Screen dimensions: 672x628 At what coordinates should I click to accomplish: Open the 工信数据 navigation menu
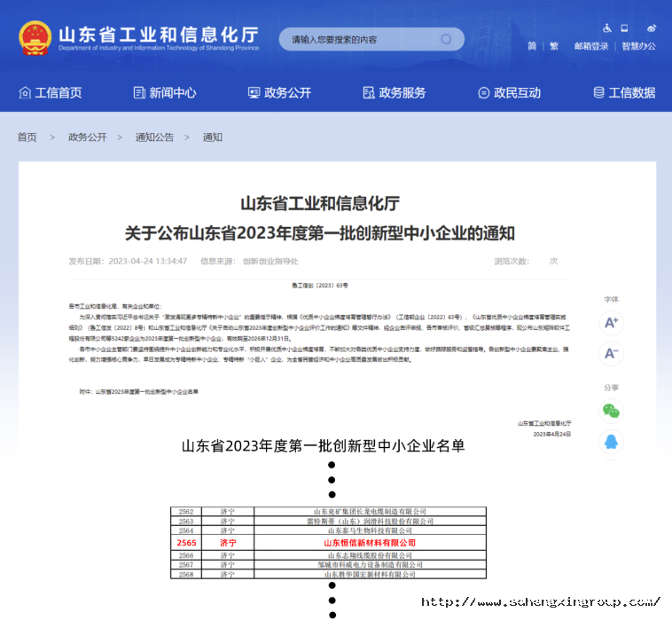tap(624, 92)
